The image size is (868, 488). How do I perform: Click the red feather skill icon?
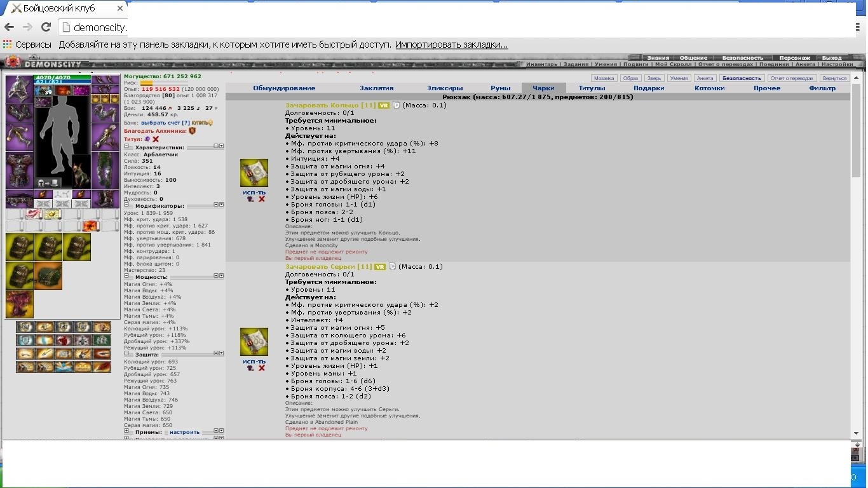click(x=101, y=367)
